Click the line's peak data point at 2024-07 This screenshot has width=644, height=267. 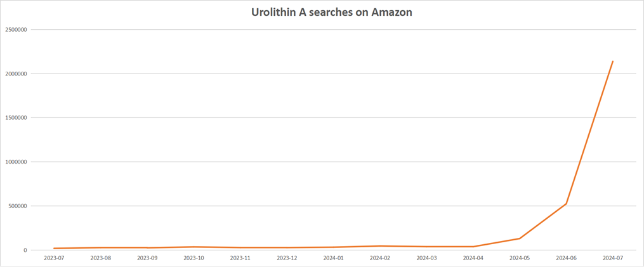(613, 62)
